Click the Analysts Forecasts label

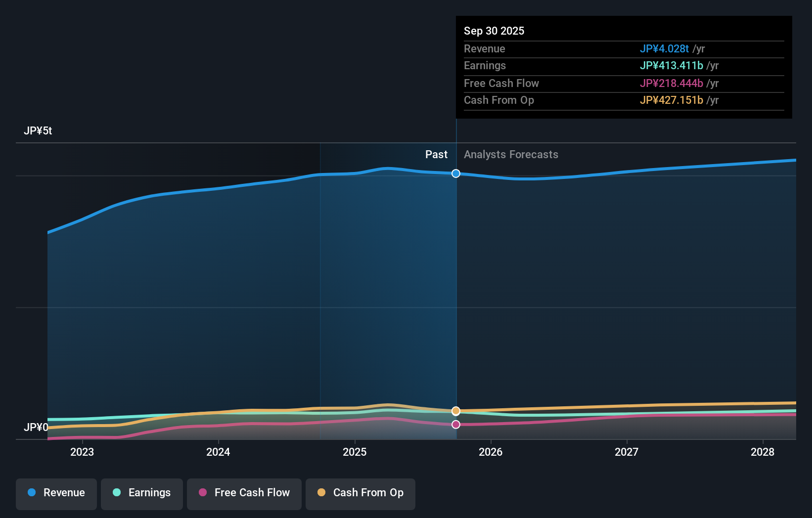point(511,155)
